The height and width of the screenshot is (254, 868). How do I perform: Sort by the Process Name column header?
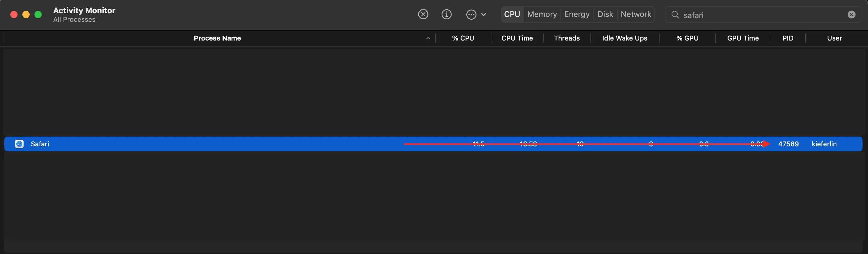tap(217, 38)
